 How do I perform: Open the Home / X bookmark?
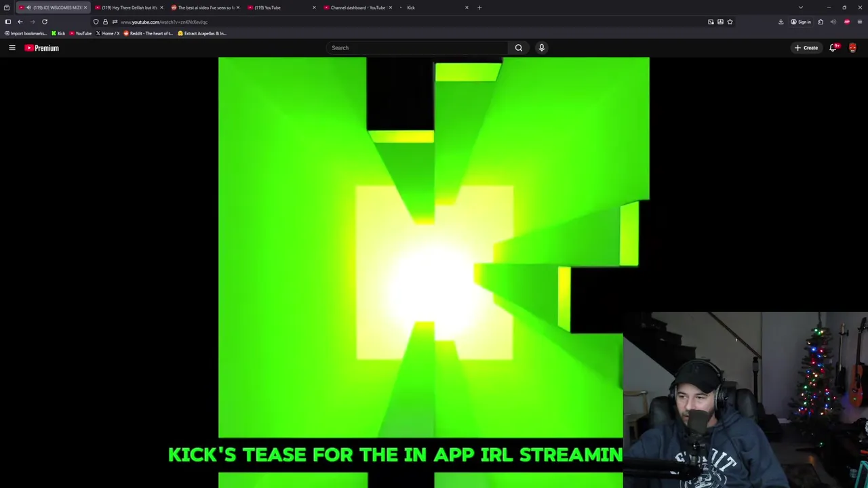[108, 33]
